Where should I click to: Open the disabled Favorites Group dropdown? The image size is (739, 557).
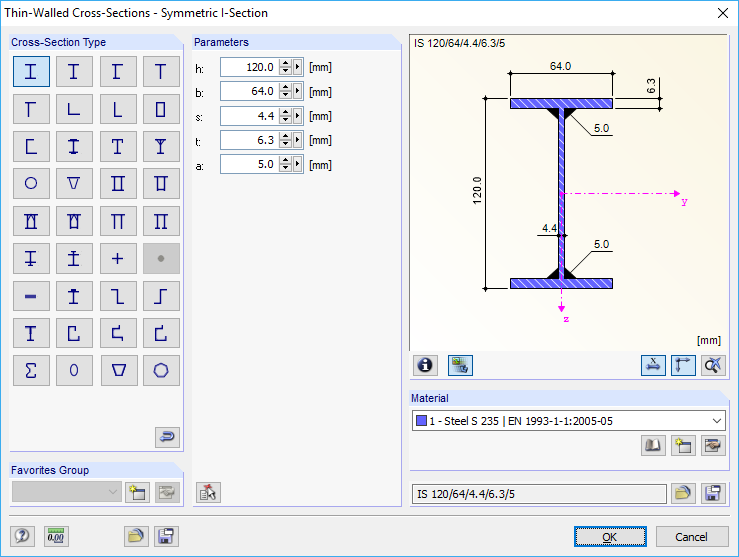pyautogui.click(x=66, y=492)
